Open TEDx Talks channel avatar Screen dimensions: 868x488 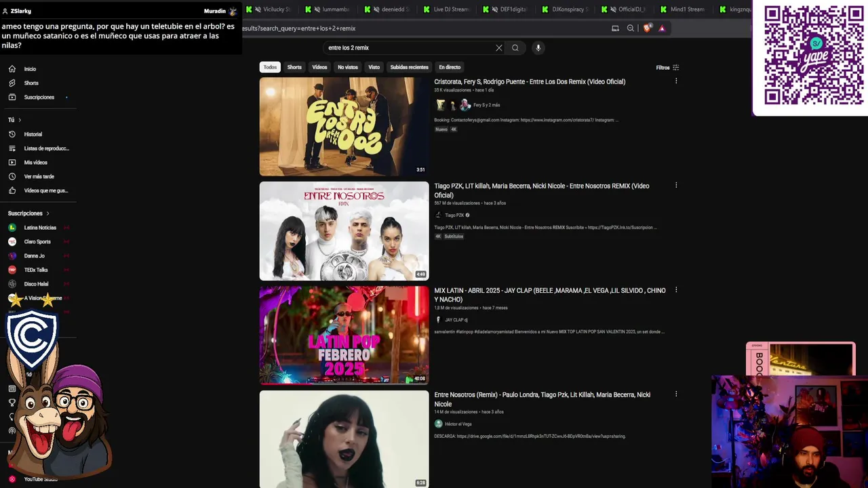(x=12, y=270)
